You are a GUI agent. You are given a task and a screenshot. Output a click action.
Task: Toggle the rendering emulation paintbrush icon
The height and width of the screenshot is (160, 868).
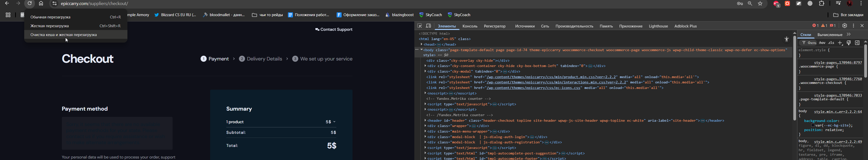[x=849, y=43]
